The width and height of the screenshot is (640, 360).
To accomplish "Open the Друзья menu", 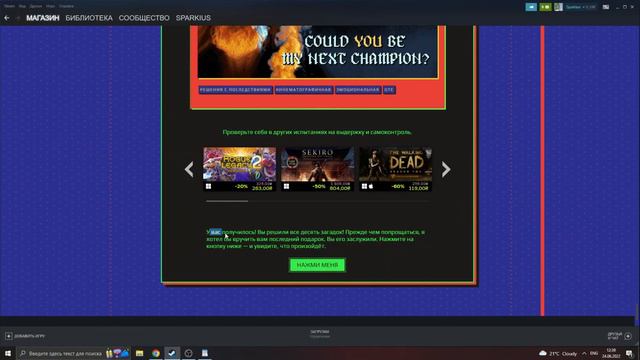I will pos(36,6).
